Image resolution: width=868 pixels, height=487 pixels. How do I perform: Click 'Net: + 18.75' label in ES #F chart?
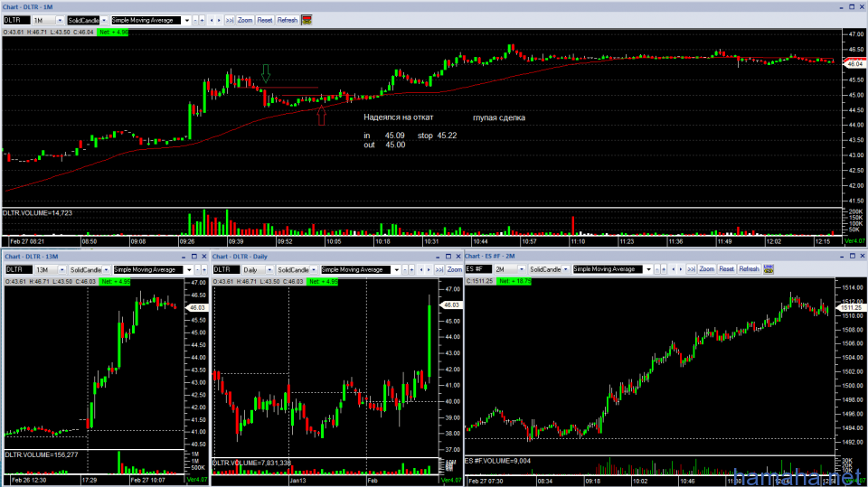[514, 281]
